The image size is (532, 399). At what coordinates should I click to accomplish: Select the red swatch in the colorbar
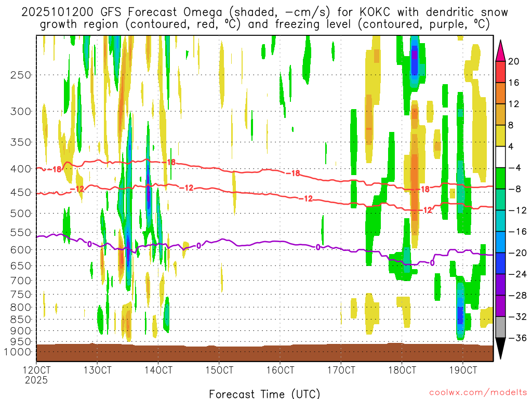pos(501,72)
